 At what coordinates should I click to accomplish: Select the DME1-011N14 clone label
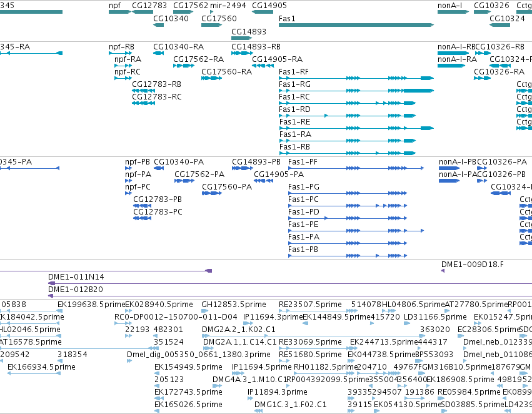tap(76, 277)
